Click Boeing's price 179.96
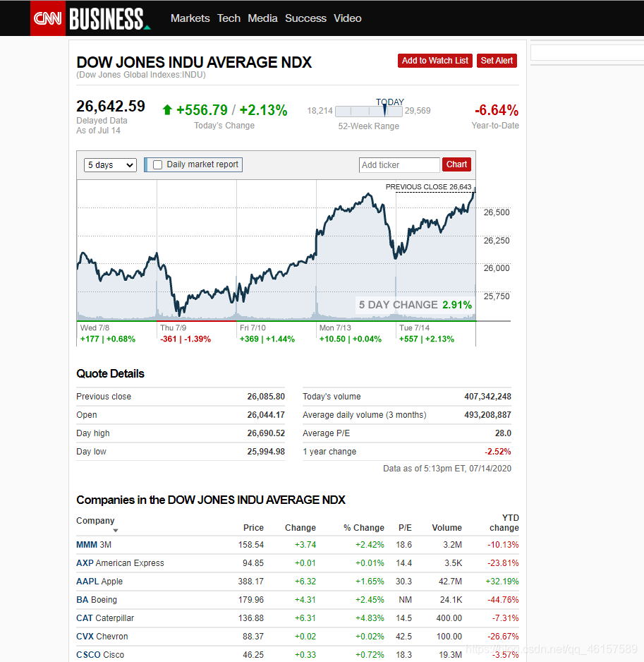The height and width of the screenshot is (662, 644). pyautogui.click(x=250, y=599)
